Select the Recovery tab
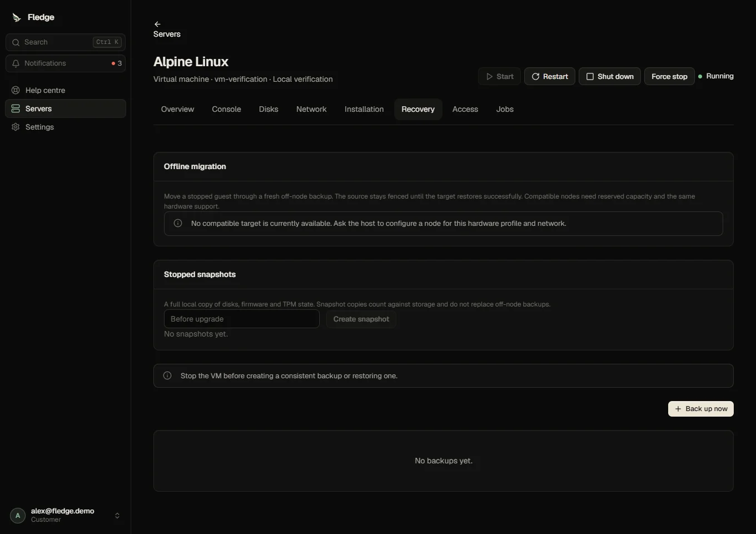 click(418, 109)
